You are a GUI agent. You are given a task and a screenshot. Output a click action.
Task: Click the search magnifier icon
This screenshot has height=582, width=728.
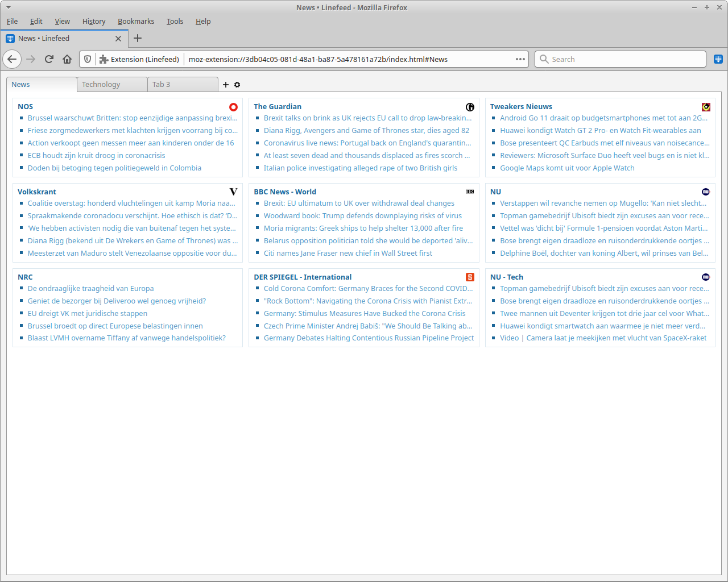[x=544, y=59]
